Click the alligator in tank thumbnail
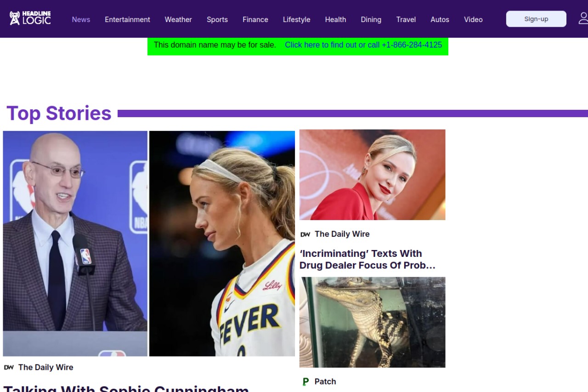This screenshot has height=392, width=588. point(373,322)
